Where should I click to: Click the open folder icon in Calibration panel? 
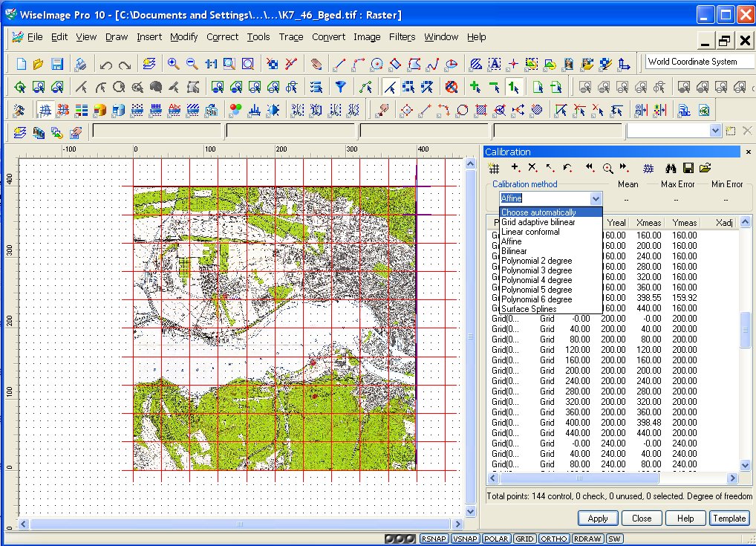[706, 168]
